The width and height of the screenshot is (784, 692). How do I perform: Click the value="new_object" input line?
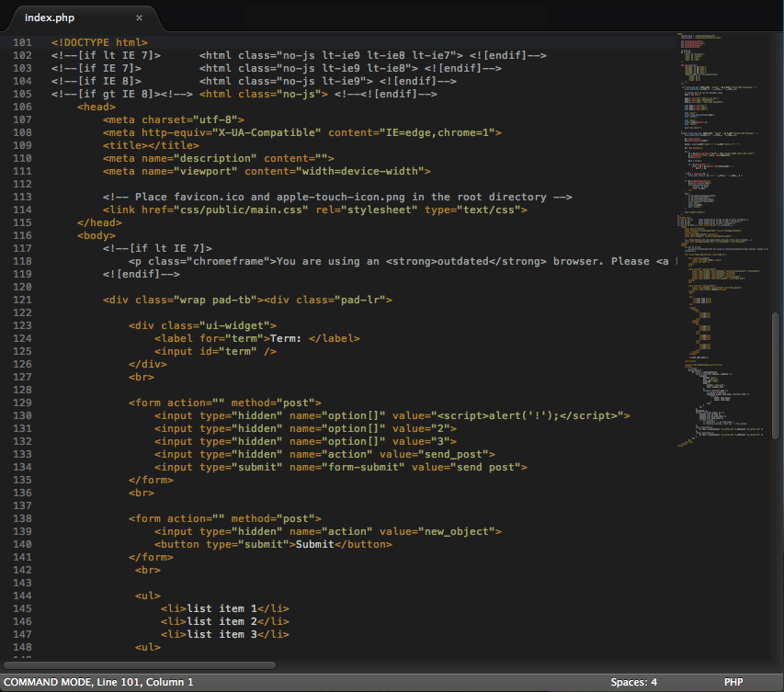pyautogui.click(x=328, y=531)
